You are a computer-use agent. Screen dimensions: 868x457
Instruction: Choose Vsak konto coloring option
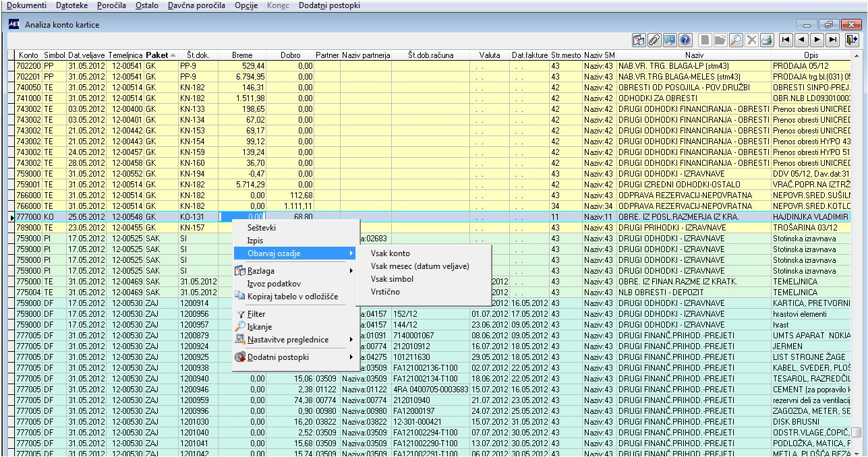pyautogui.click(x=390, y=253)
